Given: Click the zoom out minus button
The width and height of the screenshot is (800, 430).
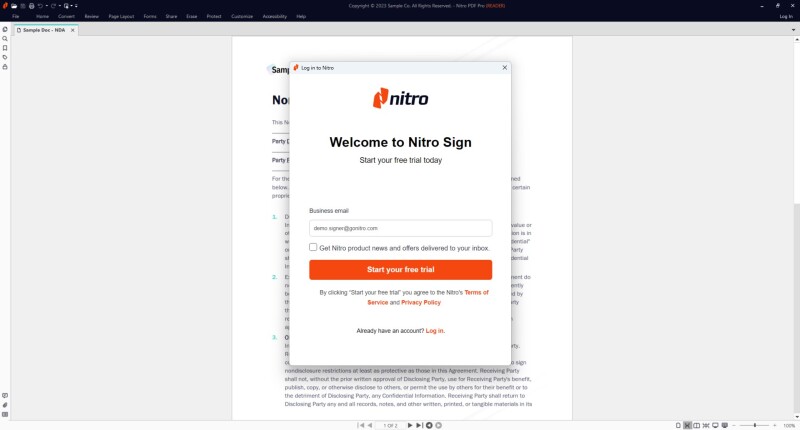Looking at the screenshot, I should click(734, 425).
